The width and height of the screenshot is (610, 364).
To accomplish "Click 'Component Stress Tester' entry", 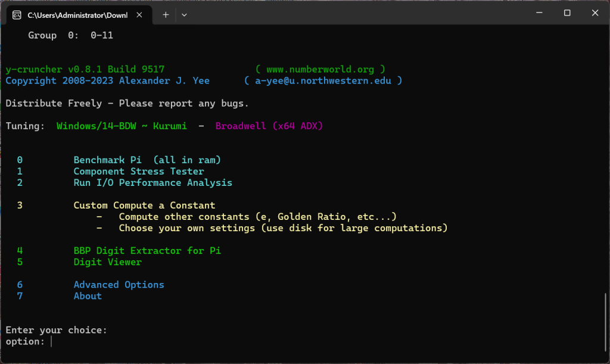I will pyautogui.click(x=138, y=172).
